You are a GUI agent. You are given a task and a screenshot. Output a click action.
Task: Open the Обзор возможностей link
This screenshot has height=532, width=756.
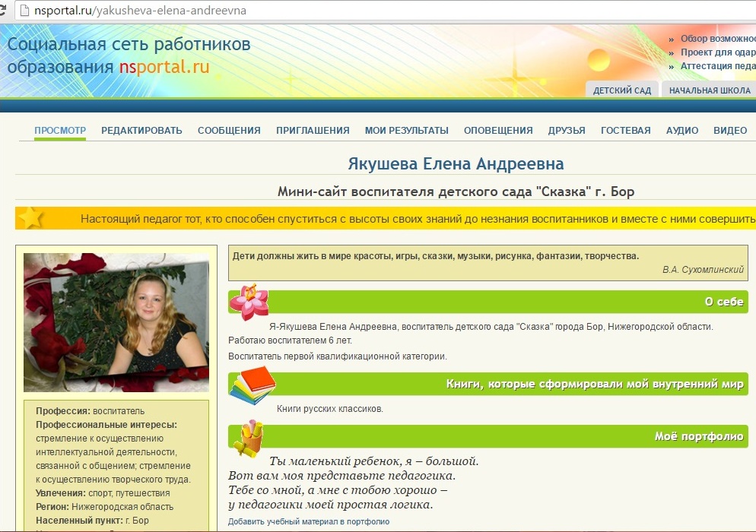point(718,39)
